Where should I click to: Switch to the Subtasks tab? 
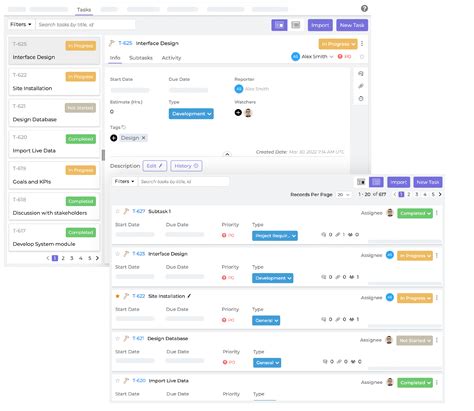[141, 58]
